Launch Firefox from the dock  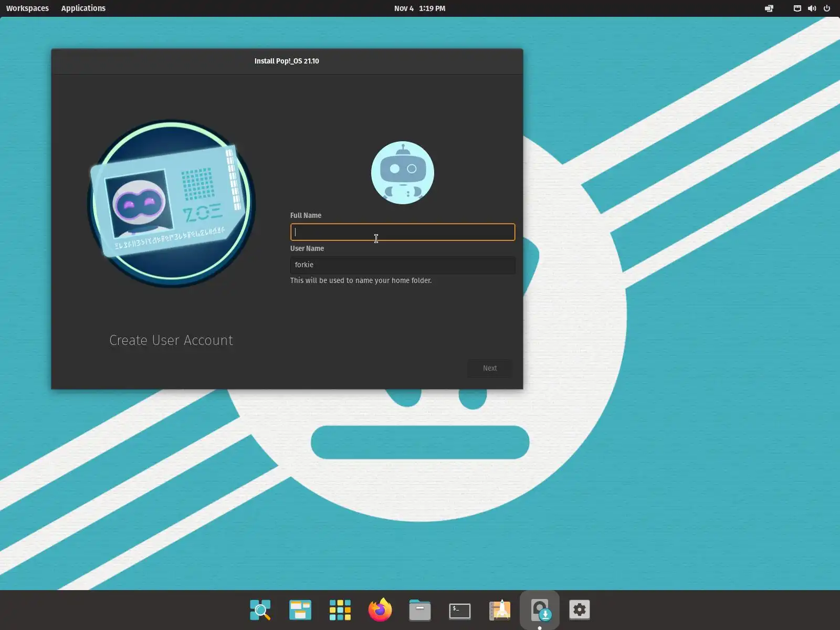(x=380, y=610)
